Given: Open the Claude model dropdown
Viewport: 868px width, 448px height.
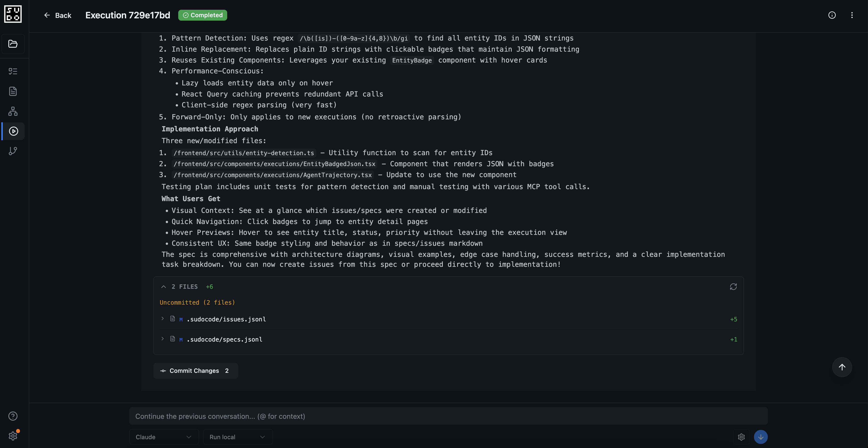Looking at the screenshot, I should tap(164, 436).
